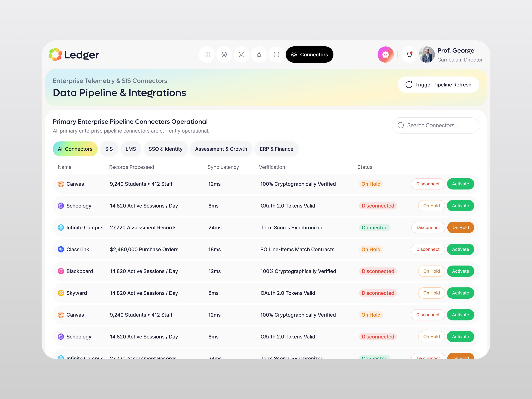This screenshot has height=399, width=532.
Task: Filter by LMS connectors
Action: pos(131,149)
